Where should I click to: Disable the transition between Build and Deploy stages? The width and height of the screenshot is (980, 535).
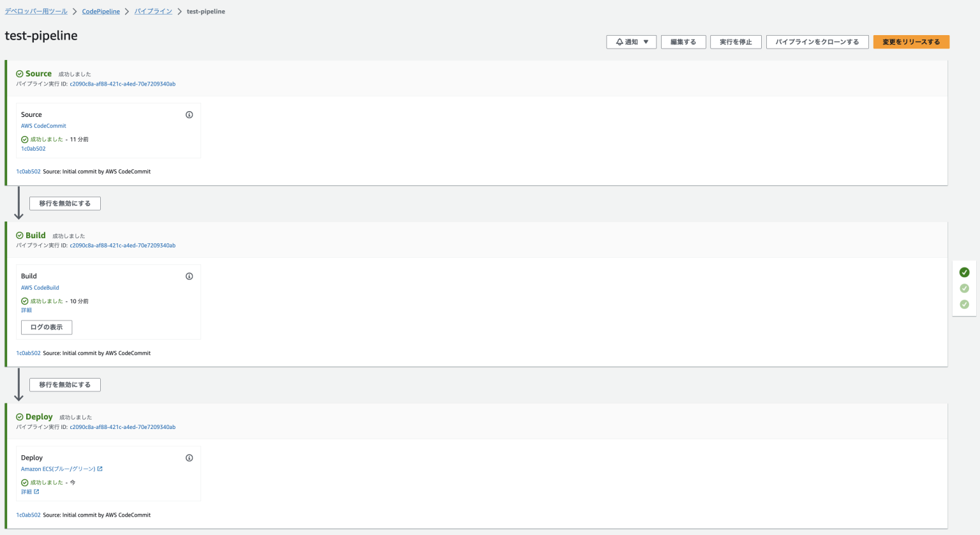64,384
